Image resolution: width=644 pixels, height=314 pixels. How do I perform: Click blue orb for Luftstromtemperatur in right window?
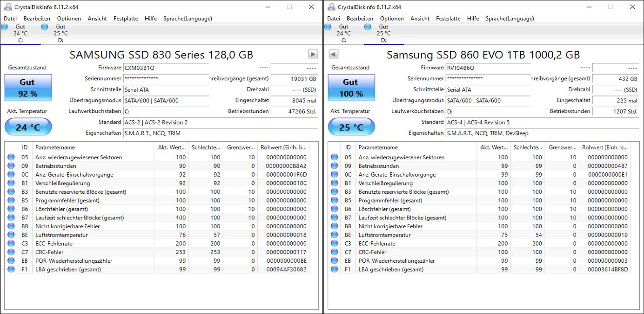pos(334,235)
